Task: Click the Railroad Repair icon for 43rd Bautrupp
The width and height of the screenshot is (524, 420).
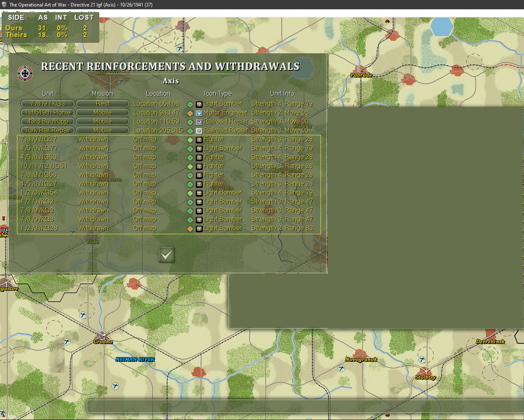Action: [199, 122]
